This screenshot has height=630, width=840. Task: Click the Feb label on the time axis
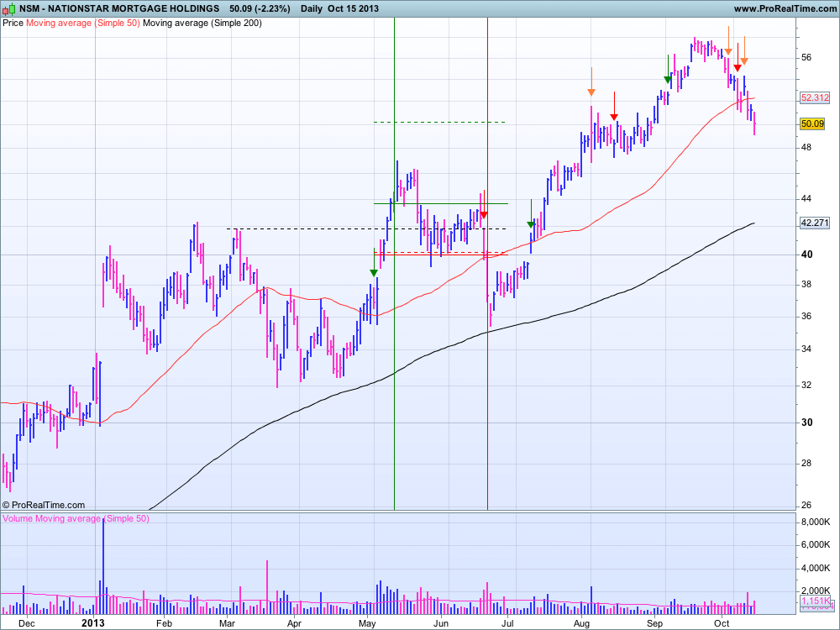point(164,623)
